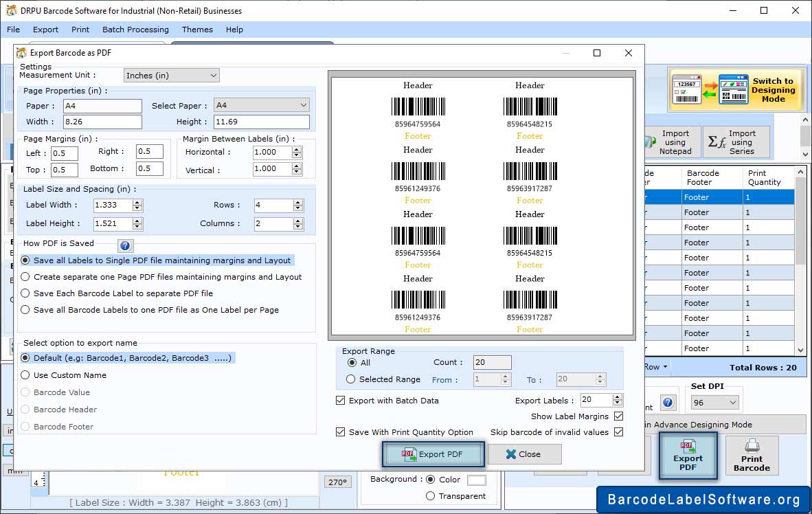Select Save all Labels to Single PDF option
Viewport: 812px width, 514px height.
(25, 260)
